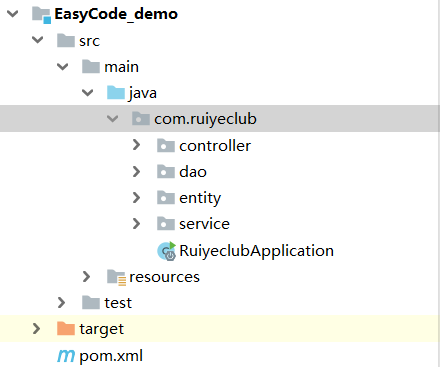Click the blue java source folder icon

tap(116, 92)
